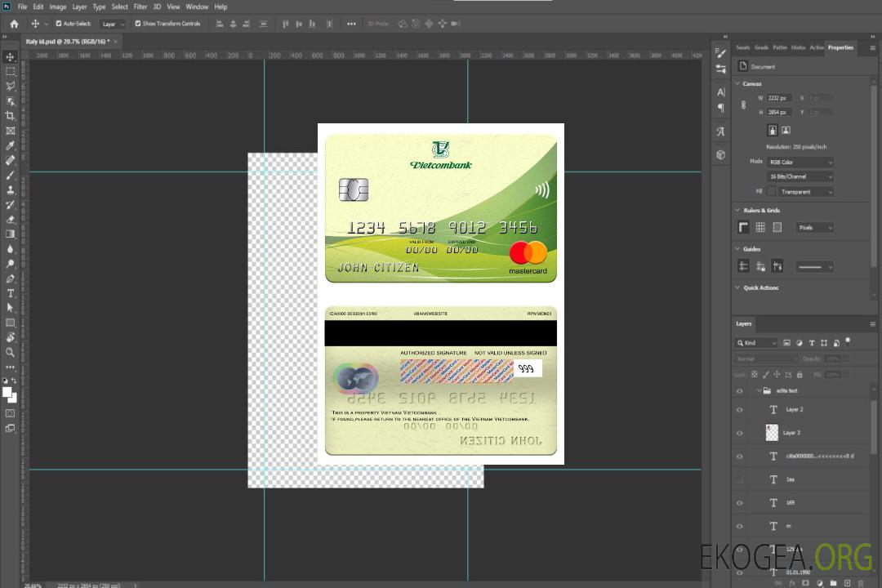
Task: Select the Horizontal Type tool
Action: [10, 293]
